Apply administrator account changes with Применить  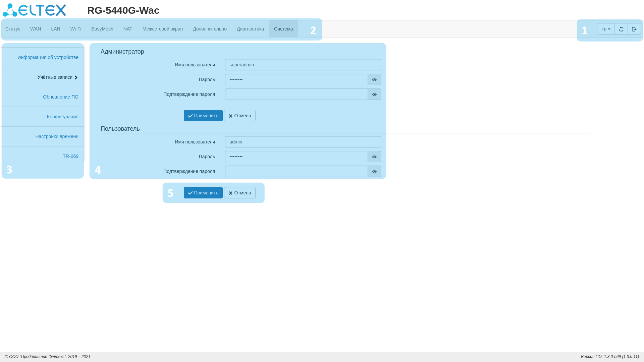203,116
